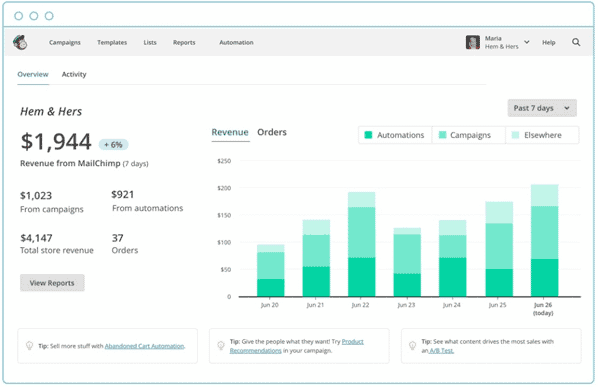Expand account menu chevron next to Maria
Viewport: 598px width, 387px height.
(x=527, y=42)
